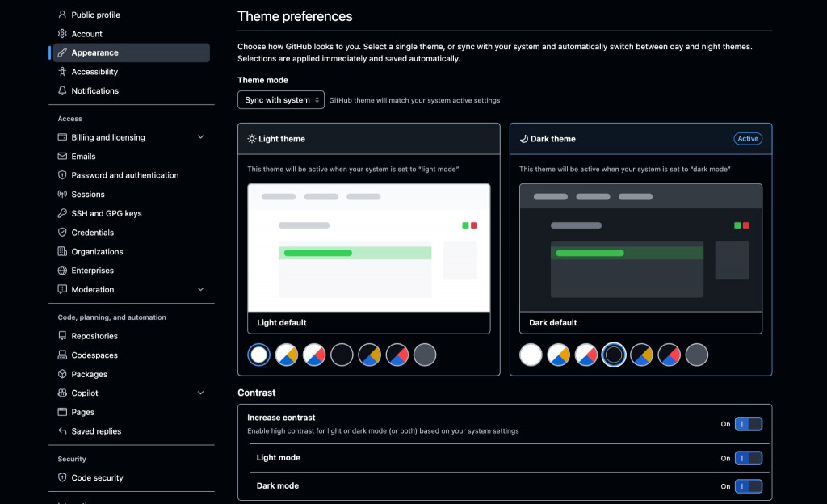Select selected dark swatch under Dark theme
Image resolution: width=827 pixels, height=504 pixels.
click(x=614, y=355)
